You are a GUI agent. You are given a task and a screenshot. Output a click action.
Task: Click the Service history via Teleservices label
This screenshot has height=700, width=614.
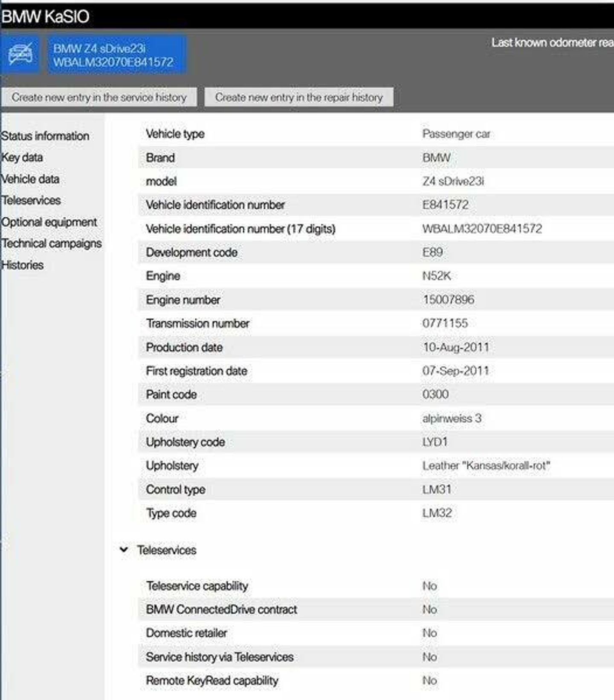coord(220,657)
